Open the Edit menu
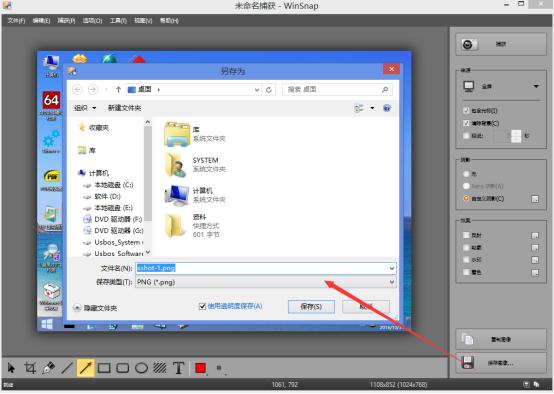This screenshot has height=394, width=554. (x=41, y=21)
